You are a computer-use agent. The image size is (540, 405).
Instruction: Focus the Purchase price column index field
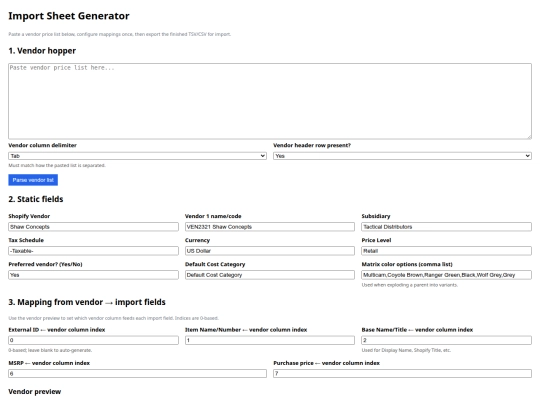pos(402,373)
